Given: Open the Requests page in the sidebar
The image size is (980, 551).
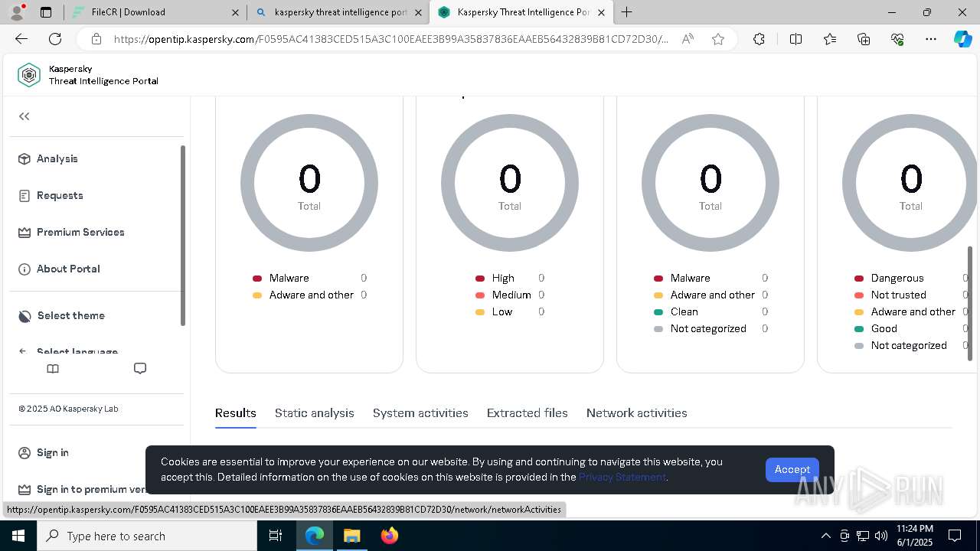Looking at the screenshot, I should click(x=51, y=195).
